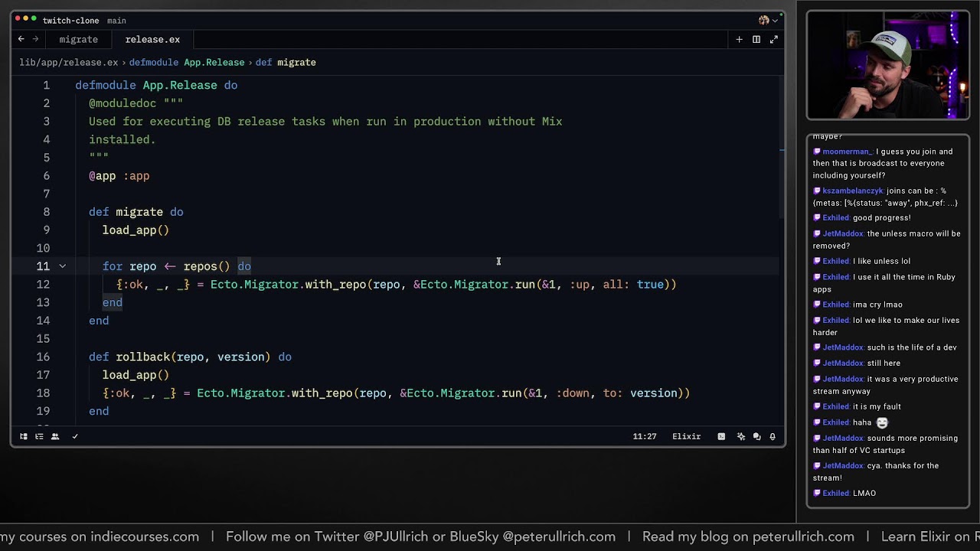
Task: Click repos() on line 11
Action: point(207,266)
